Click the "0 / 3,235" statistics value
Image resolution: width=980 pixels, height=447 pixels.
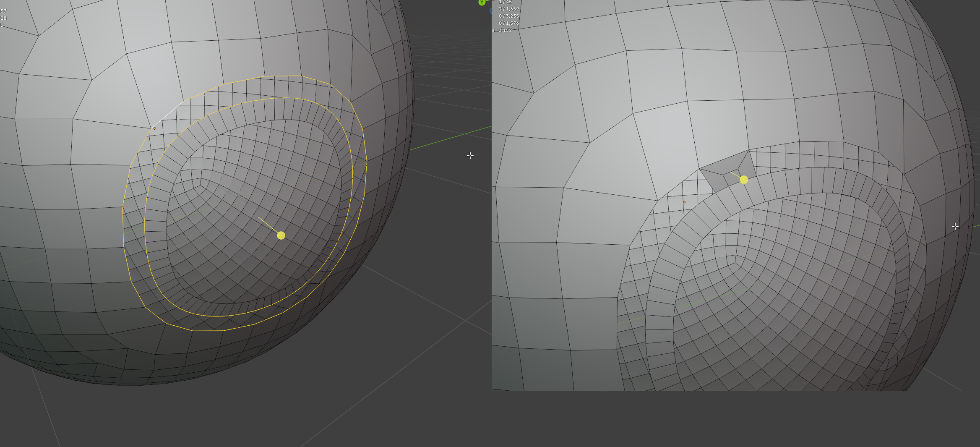tap(509, 16)
